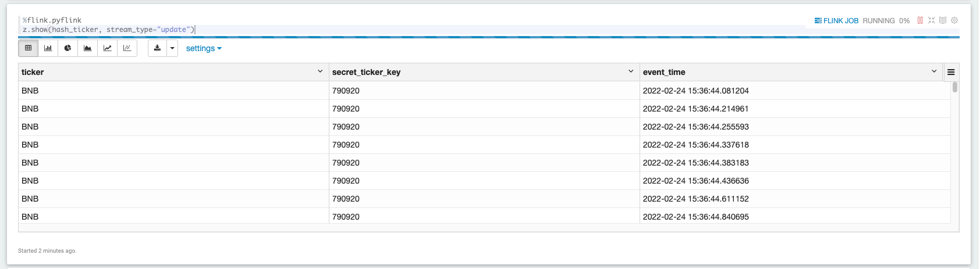980x269 pixels.
Task: Open the FLINK JOB link
Action: pyautogui.click(x=836, y=21)
